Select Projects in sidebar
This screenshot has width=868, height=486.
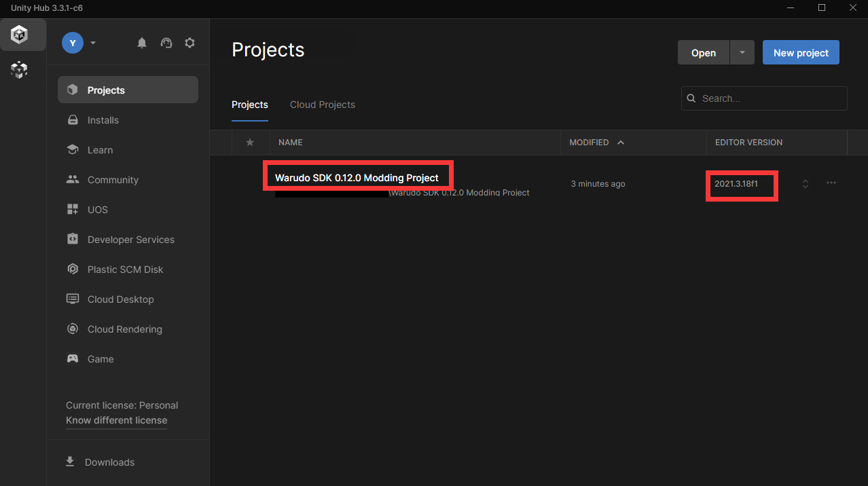128,90
